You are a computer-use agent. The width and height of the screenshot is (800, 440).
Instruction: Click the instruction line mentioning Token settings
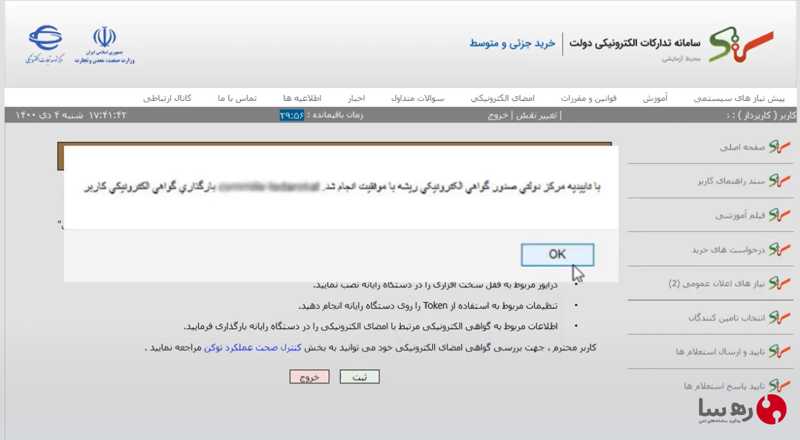[x=428, y=306]
